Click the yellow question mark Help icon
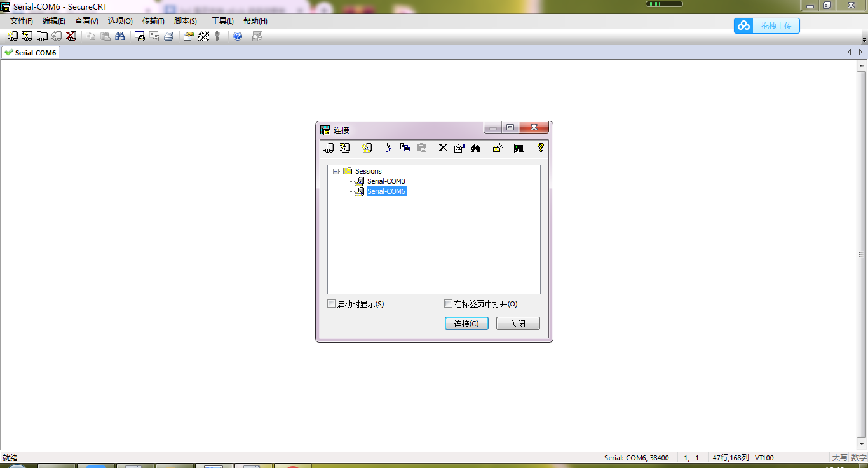Viewport: 868px width, 468px height. 541,148
